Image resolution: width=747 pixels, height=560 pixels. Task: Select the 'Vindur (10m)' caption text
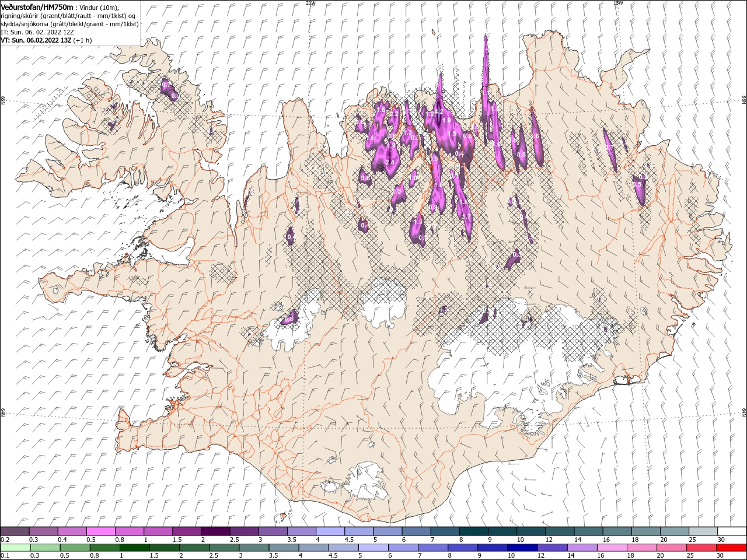(x=99, y=7)
